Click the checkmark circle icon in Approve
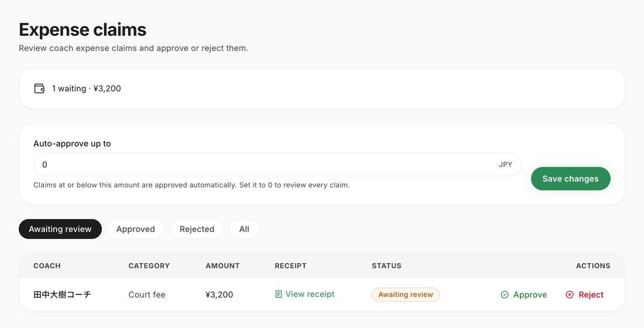This screenshot has width=644, height=328. coord(505,295)
